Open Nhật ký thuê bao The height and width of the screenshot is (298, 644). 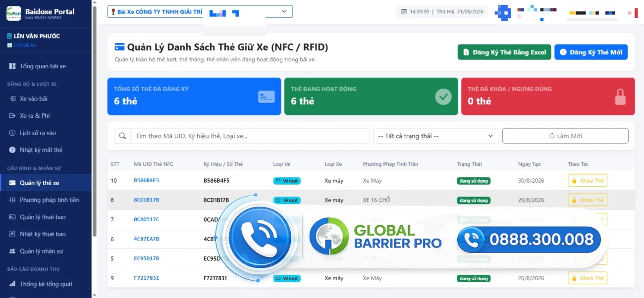point(46,234)
